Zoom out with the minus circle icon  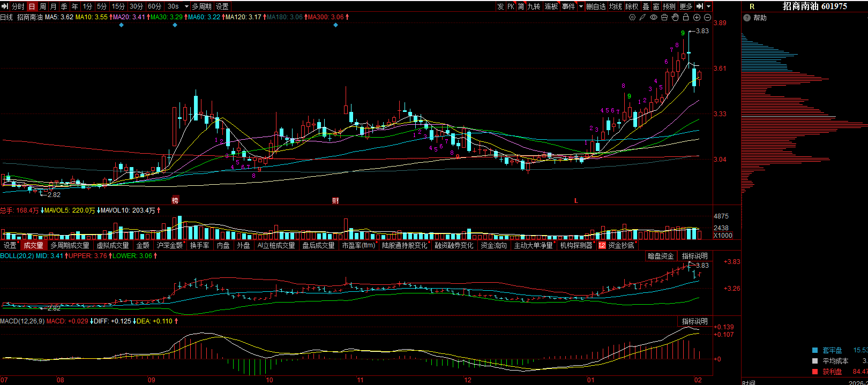[708, 17]
